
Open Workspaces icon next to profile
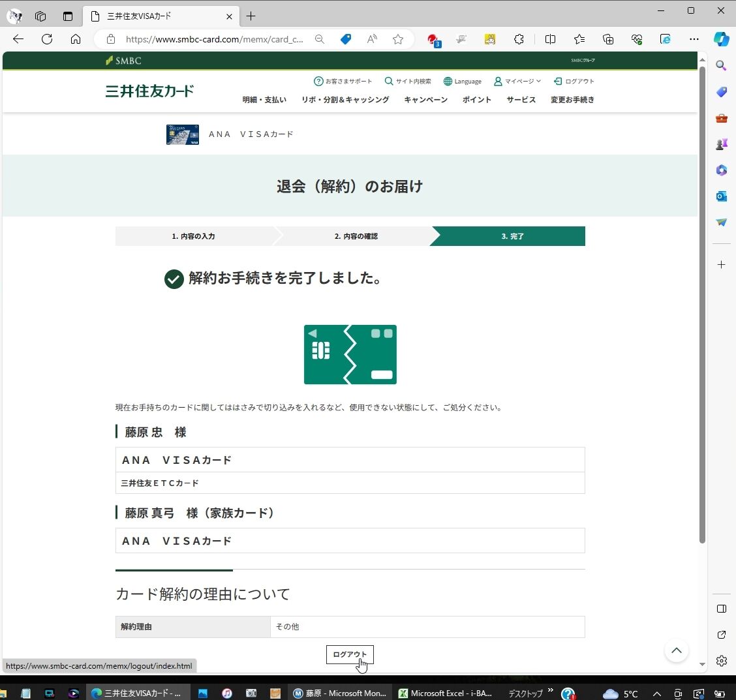coord(40,16)
